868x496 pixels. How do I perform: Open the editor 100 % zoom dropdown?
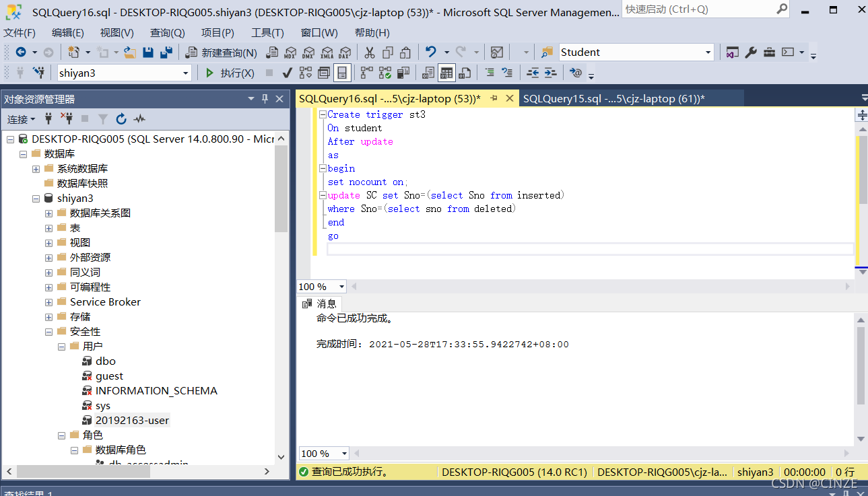(x=341, y=287)
